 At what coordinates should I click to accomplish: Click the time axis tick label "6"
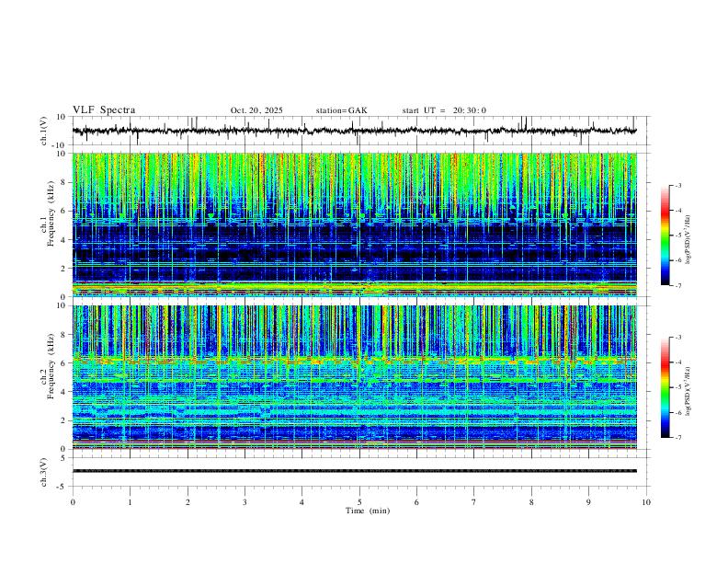(416, 502)
